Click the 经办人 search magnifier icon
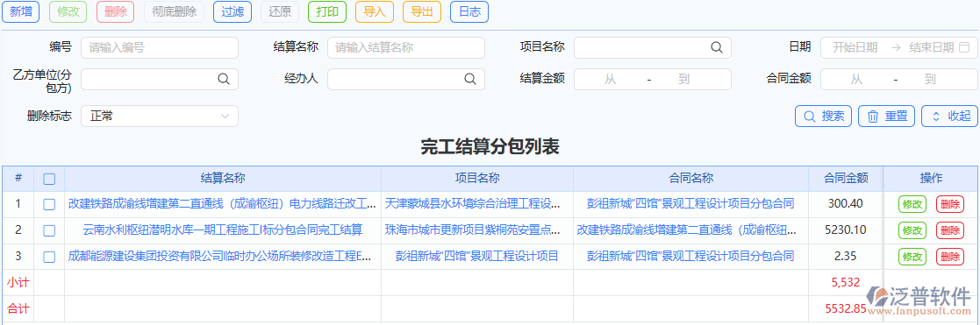Screen dimensions: 980x325 click(470, 79)
